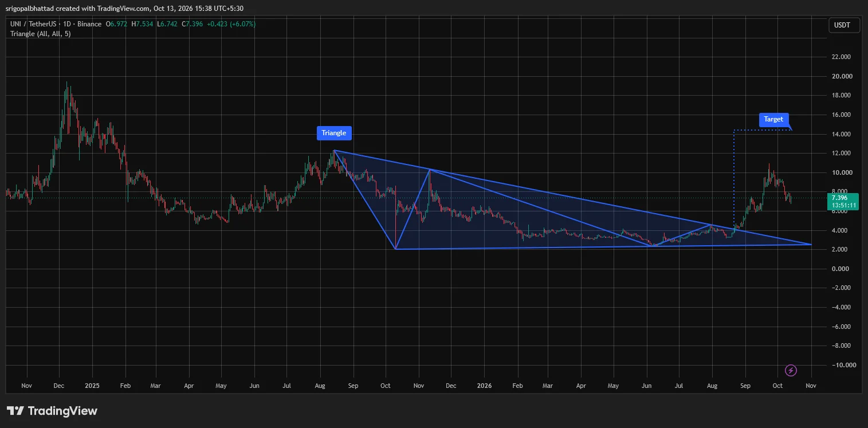The width and height of the screenshot is (868, 428).
Task: Click the 2026 label on time axis
Action: pos(484,386)
